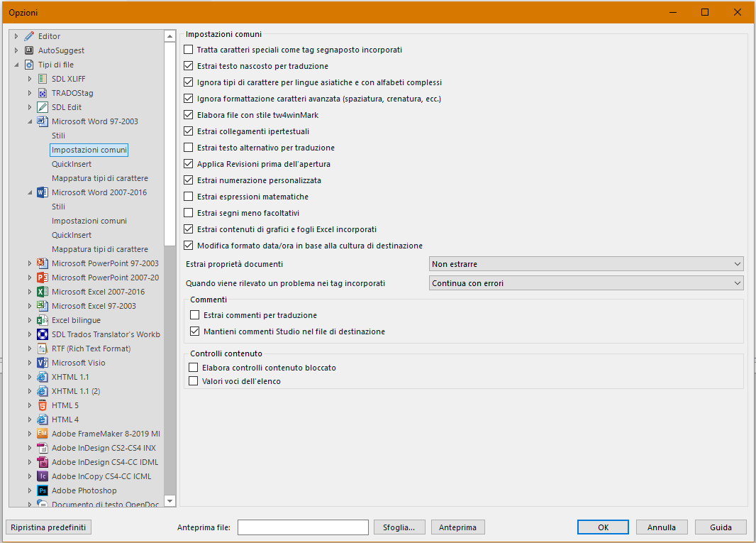756x543 pixels.
Task: Click the Editor pencil icon
Action: [29, 36]
